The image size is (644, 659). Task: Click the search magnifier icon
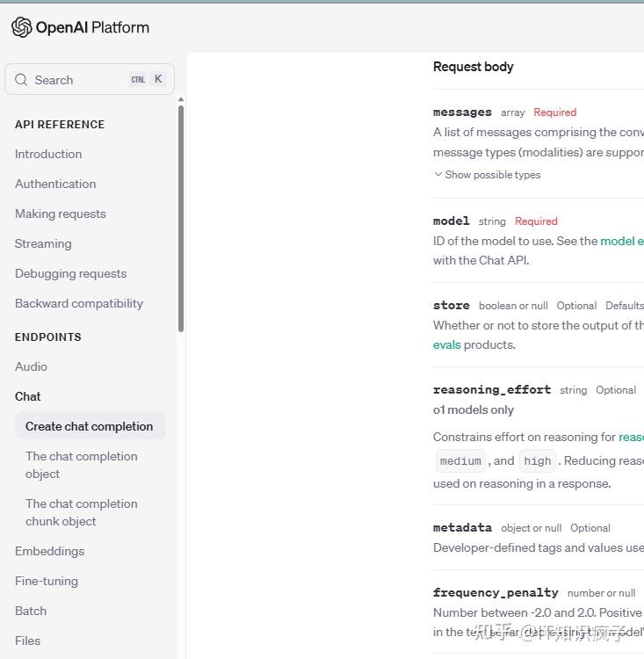(x=21, y=80)
